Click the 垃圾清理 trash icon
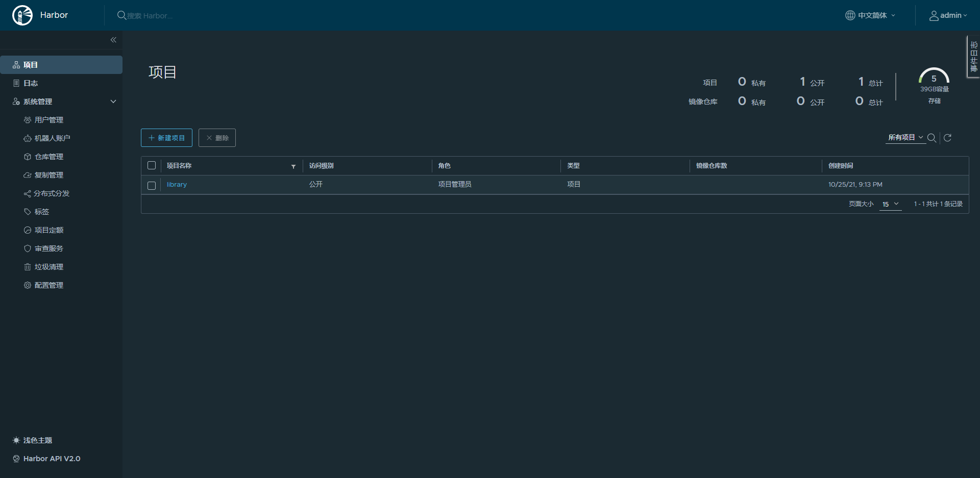 click(x=28, y=267)
